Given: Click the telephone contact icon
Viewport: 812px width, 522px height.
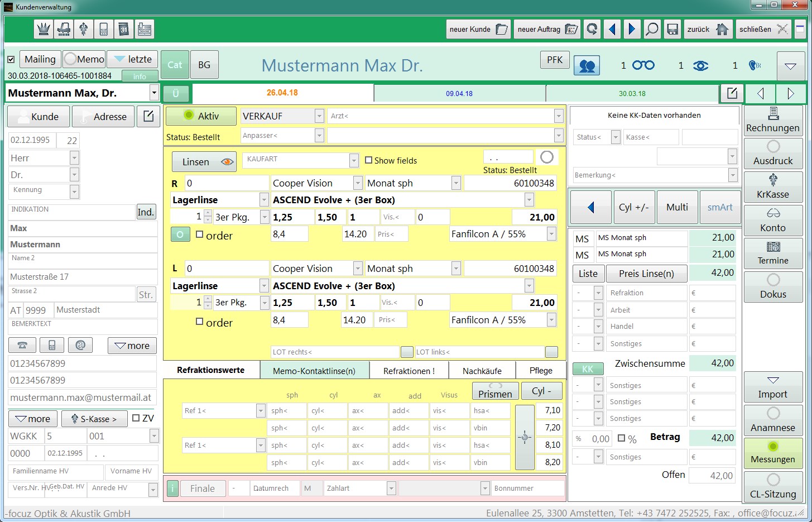Looking at the screenshot, I should point(22,346).
